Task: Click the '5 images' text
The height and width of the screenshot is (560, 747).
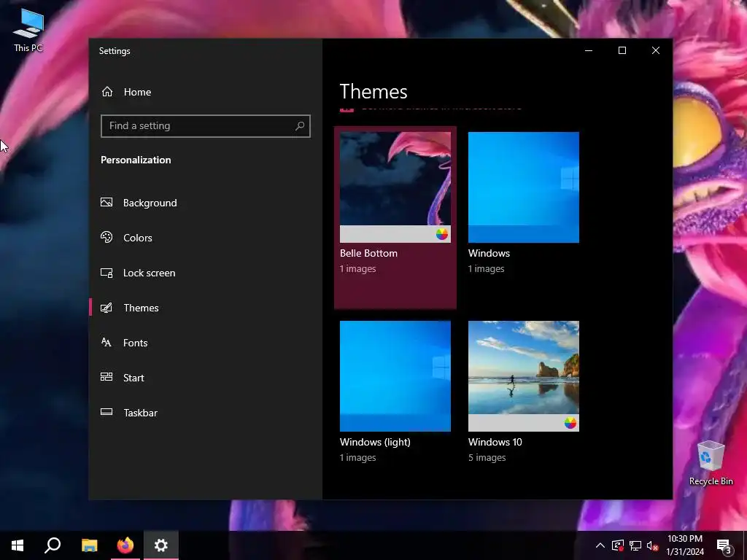Action: 487,458
